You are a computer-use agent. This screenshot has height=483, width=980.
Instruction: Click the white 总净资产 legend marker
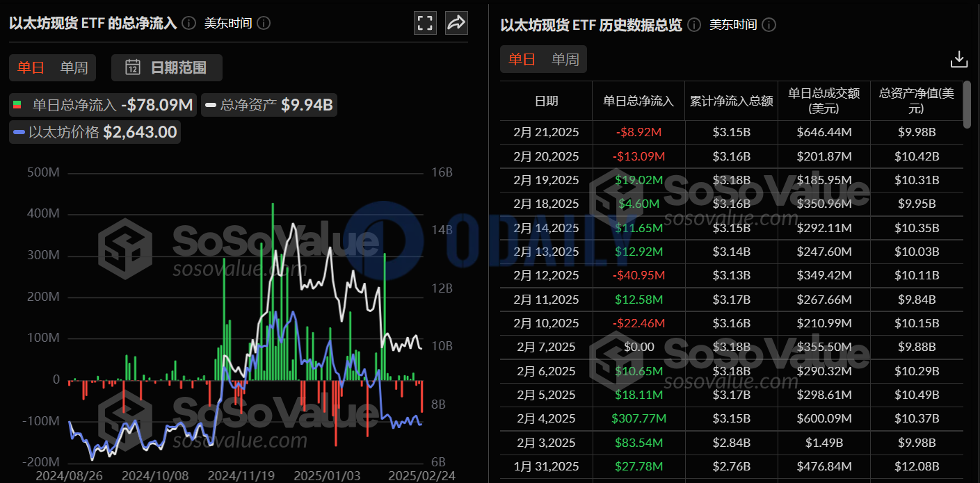tap(211, 106)
